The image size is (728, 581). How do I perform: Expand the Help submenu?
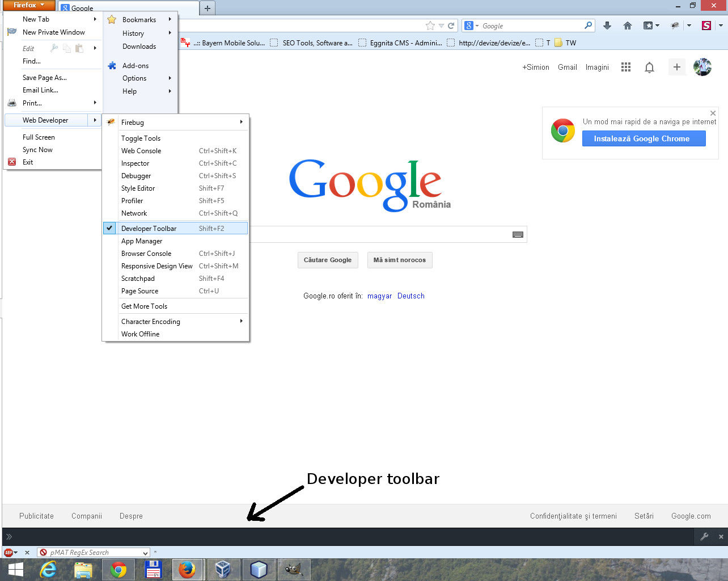[x=142, y=91]
